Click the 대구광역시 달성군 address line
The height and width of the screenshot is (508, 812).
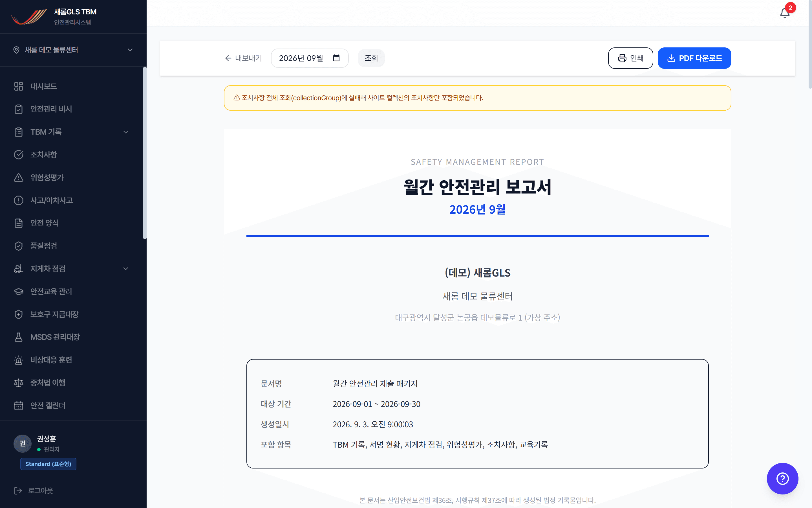[477, 317]
